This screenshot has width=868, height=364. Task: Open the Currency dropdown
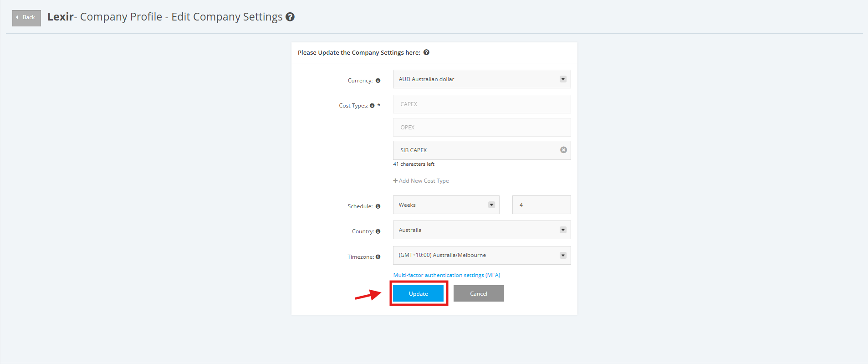tap(482, 79)
